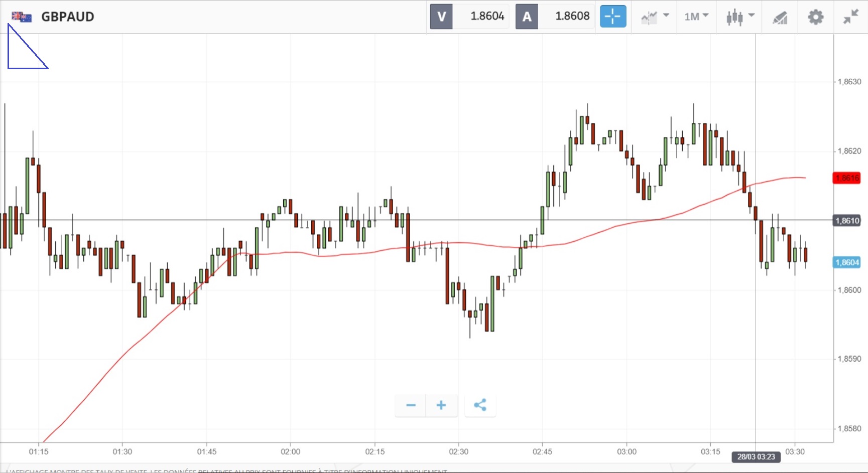Open chart settings gear
Image resolution: width=868 pixels, height=473 pixels.
815,17
